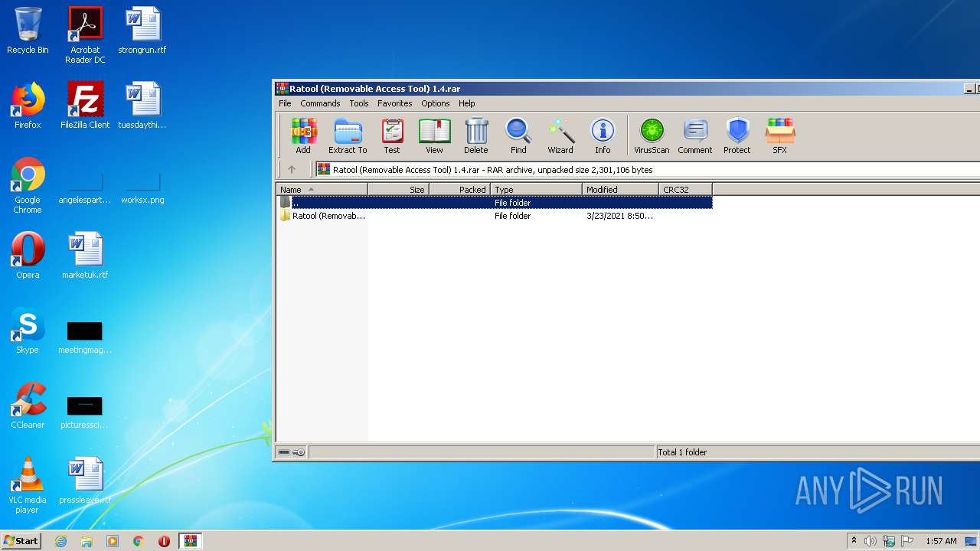Launch Firefox from desktop
This screenshot has height=551, width=980.
pyautogui.click(x=28, y=106)
